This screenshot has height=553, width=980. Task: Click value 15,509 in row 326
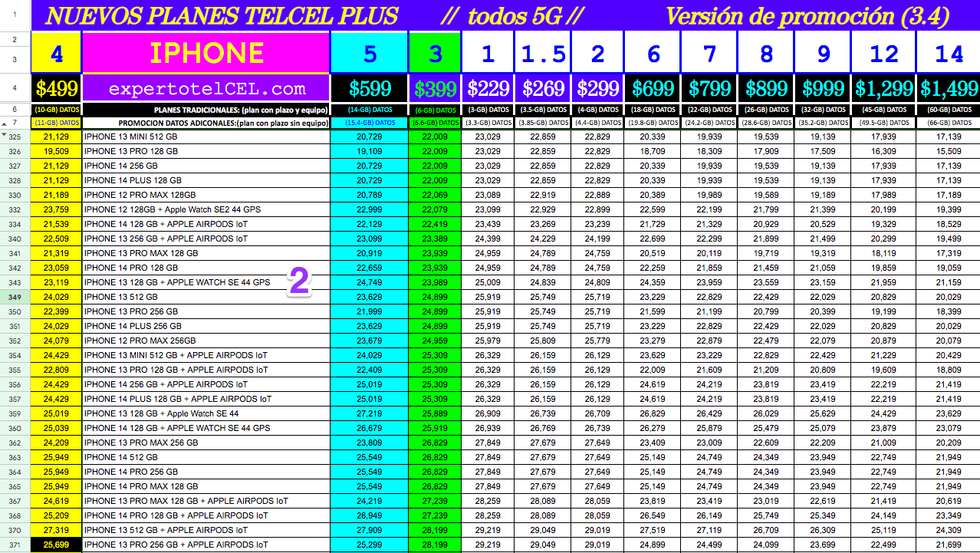(x=949, y=151)
